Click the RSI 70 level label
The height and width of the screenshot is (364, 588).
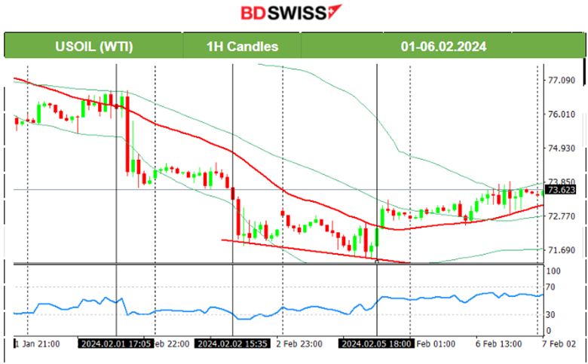click(552, 287)
